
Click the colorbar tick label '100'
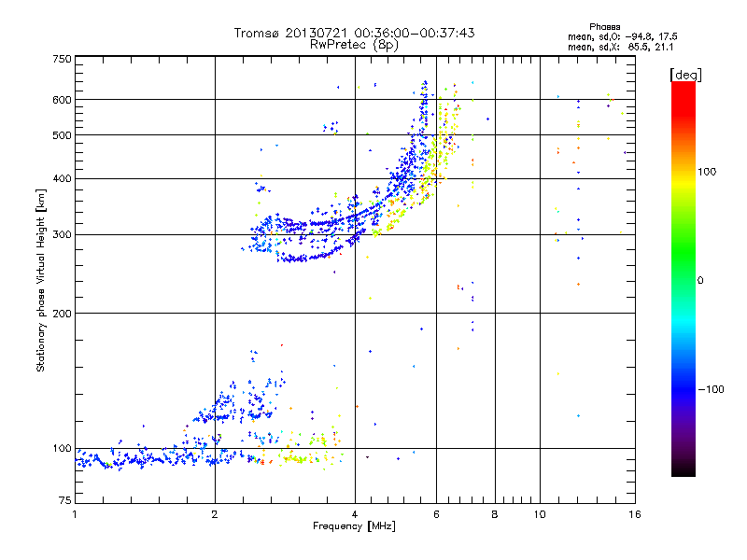pyautogui.click(x=707, y=172)
